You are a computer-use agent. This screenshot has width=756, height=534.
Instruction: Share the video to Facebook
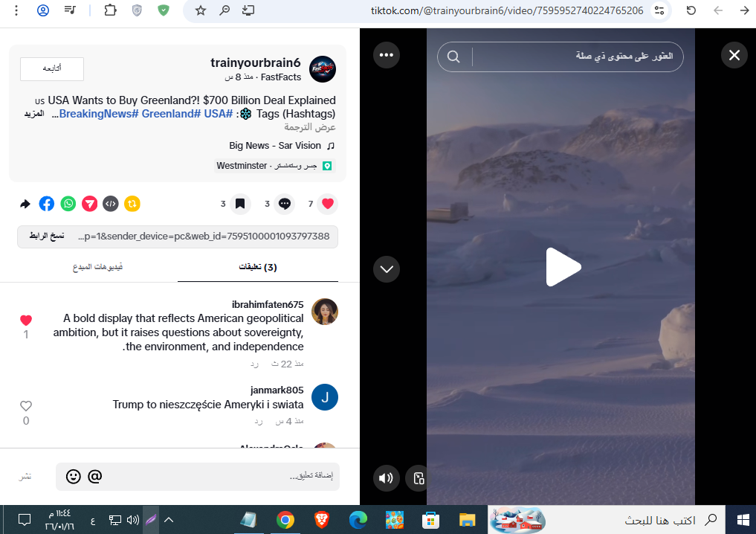tap(47, 204)
